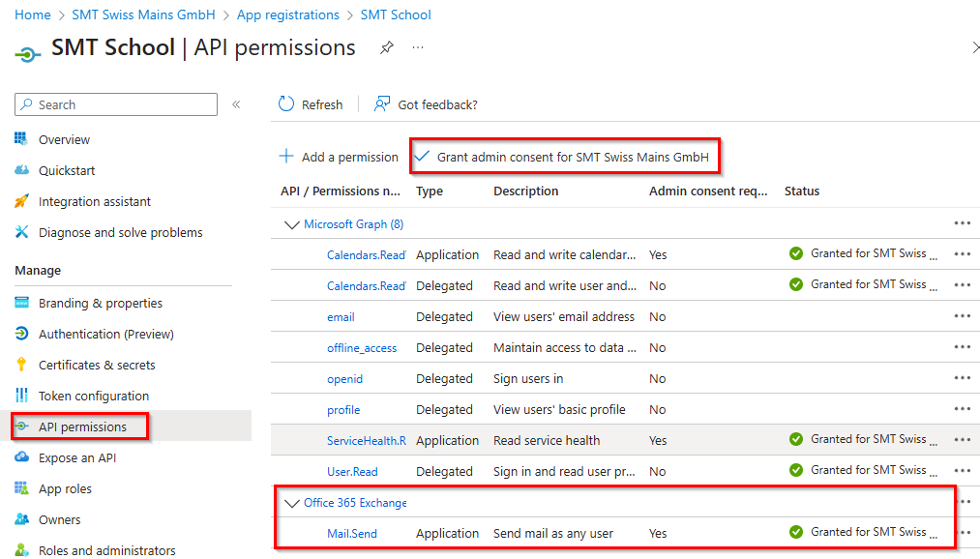
Task: Select Token configuration menu item
Action: 93,396
